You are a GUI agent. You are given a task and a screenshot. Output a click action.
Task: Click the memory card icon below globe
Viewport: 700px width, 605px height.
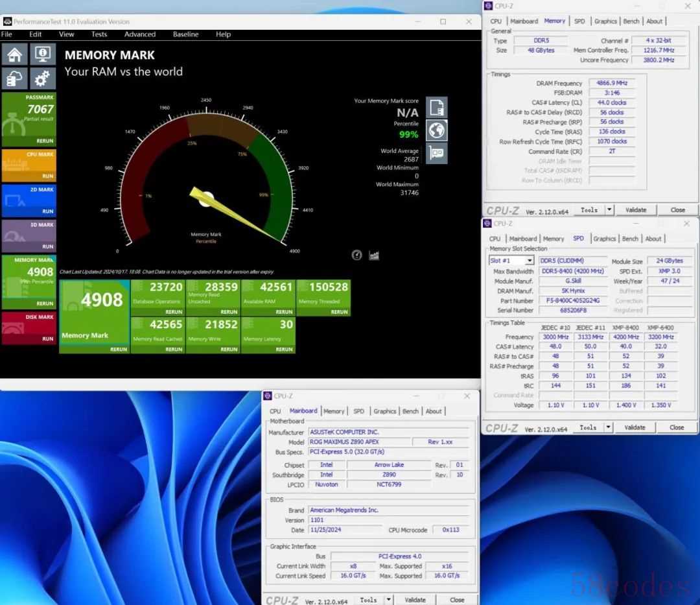(437, 153)
